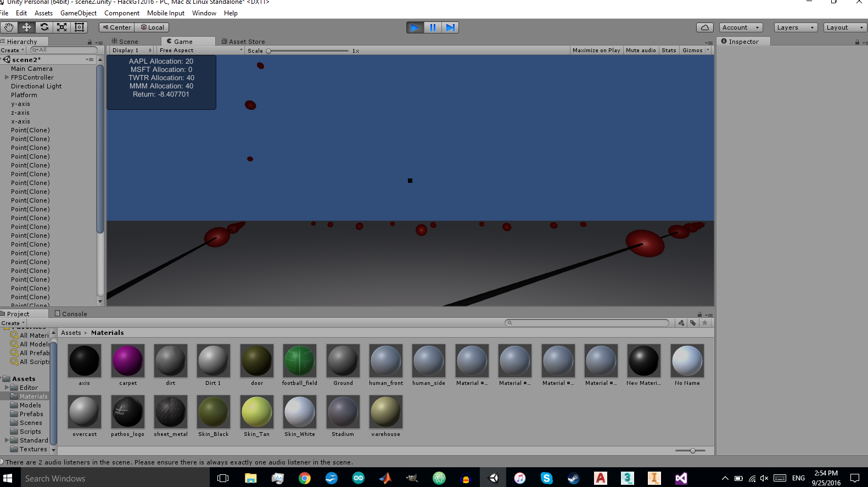
Task: Open the Project Create dropdown
Action: coord(13,323)
